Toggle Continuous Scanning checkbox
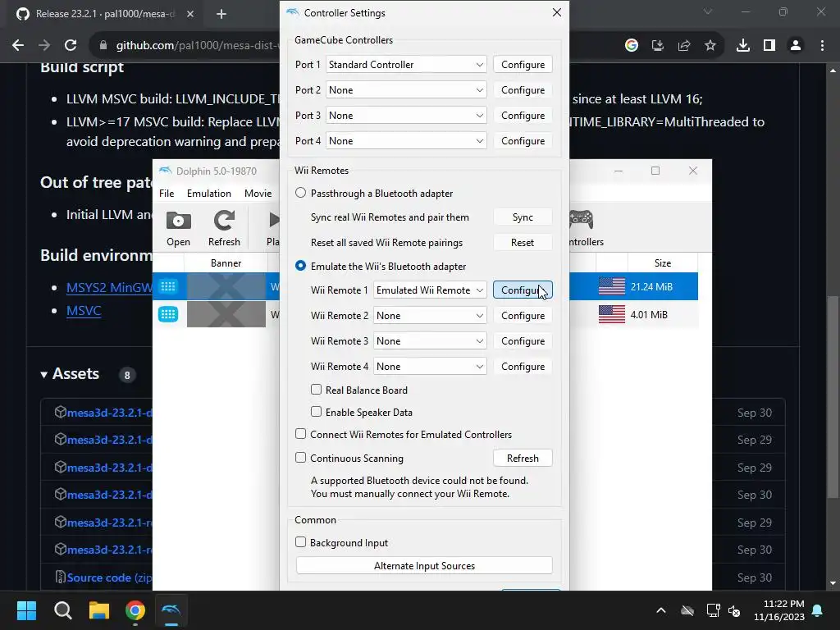840x630 pixels. point(300,458)
